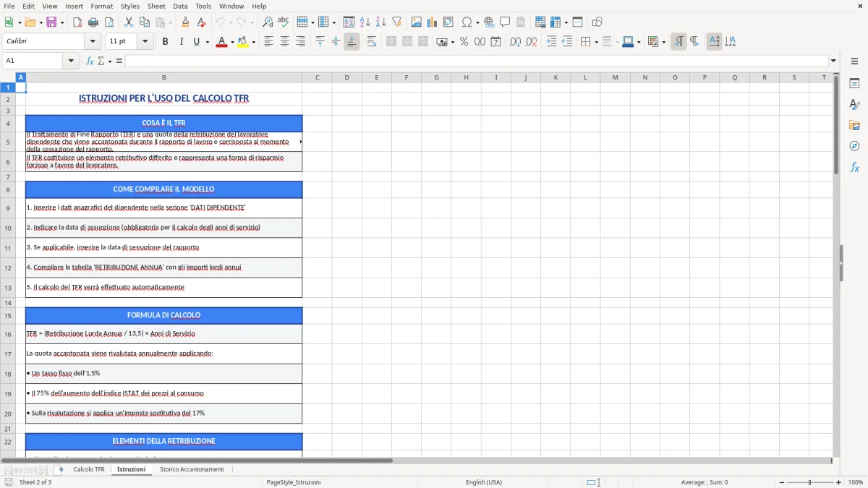Click the Sort Descending icon
Image resolution: width=868 pixels, height=488 pixels.
381,22
